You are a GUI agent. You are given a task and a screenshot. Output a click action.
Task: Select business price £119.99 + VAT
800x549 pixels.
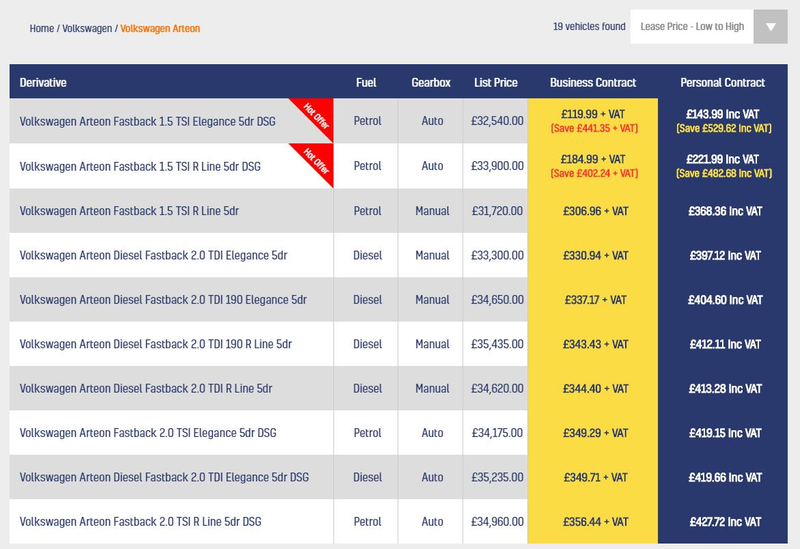tap(593, 114)
